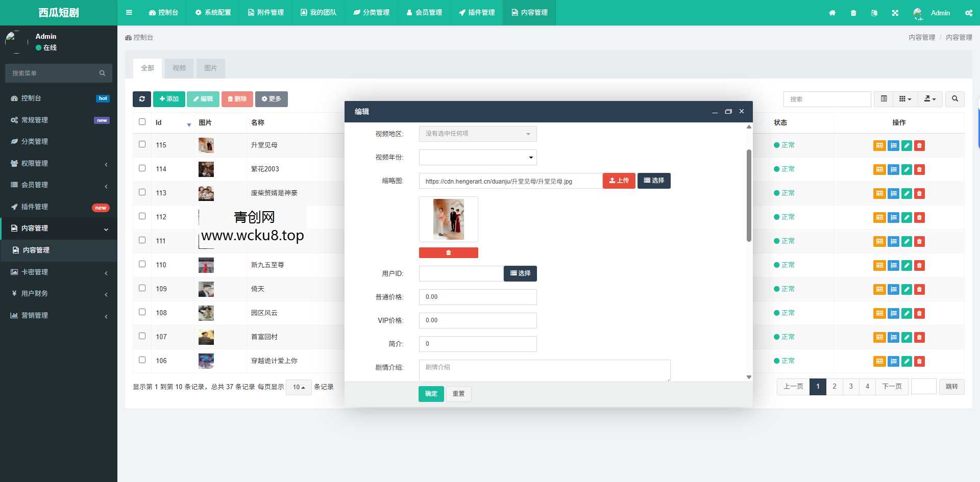Click the refresh icon button in table toolbar
The image size is (980, 482).
tap(142, 99)
